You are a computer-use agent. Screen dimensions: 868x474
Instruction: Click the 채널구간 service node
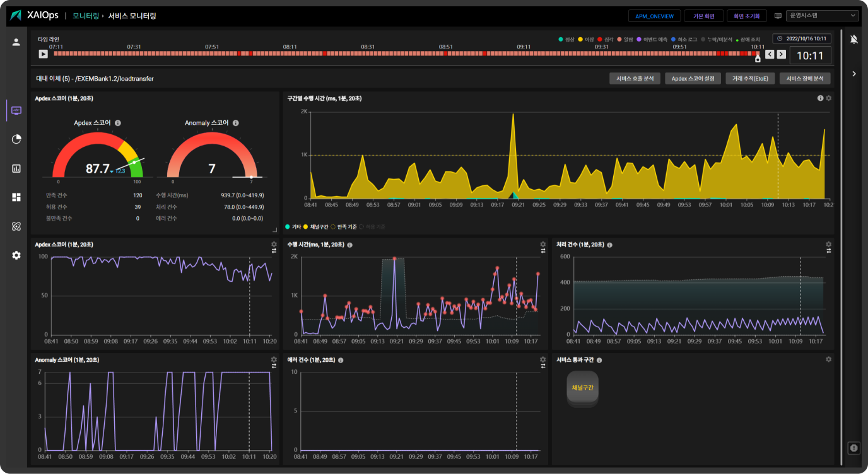click(582, 389)
